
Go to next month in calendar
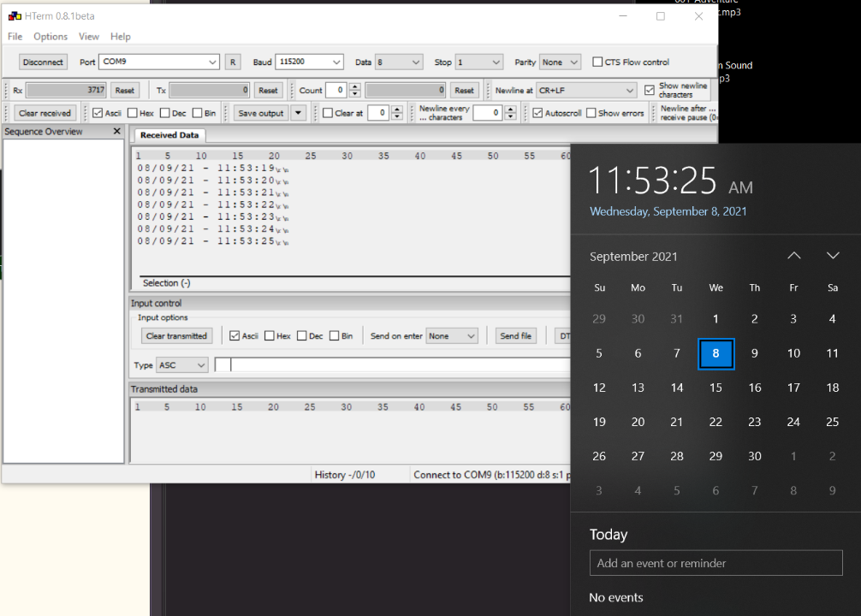(x=833, y=256)
